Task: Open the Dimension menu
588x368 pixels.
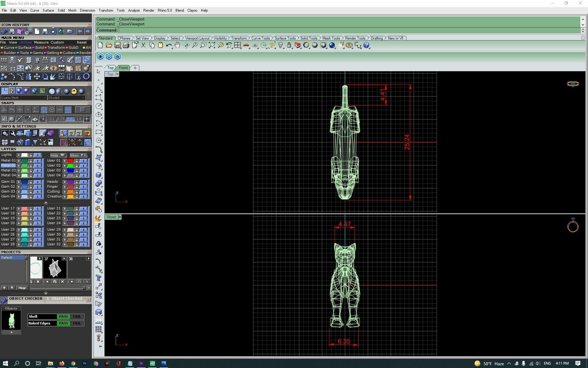Action: (87, 10)
